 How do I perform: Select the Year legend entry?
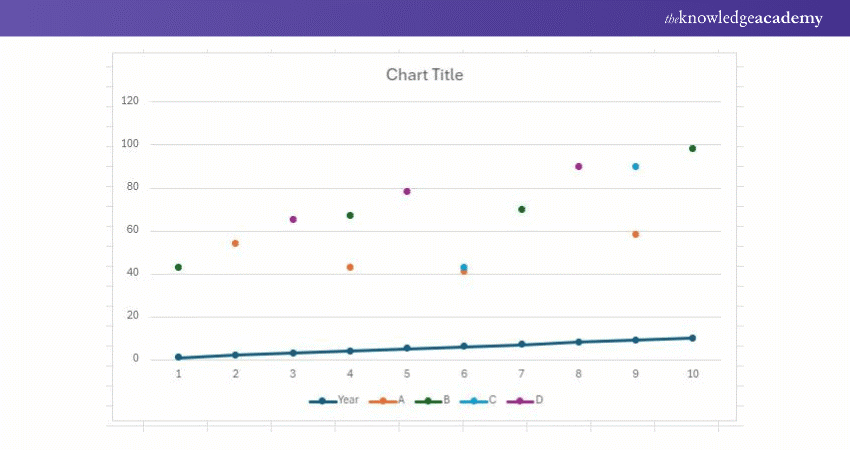(x=335, y=400)
